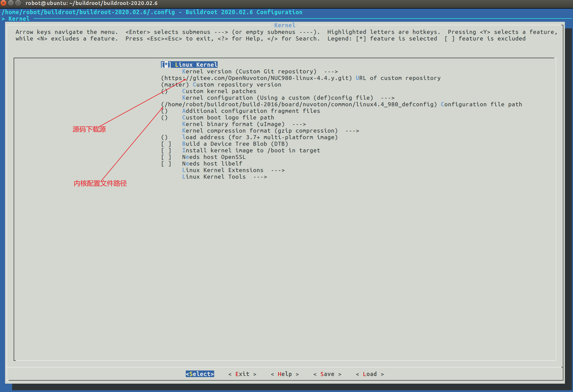
Task: Open Kernel configuration custom defconfig submenu
Action: pyautogui.click(x=288, y=98)
